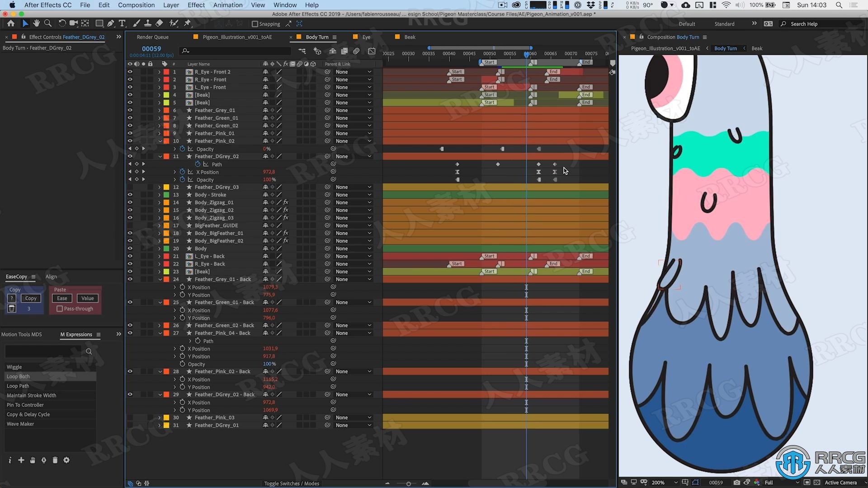Select the Roto Brush tool

click(174, 23)
